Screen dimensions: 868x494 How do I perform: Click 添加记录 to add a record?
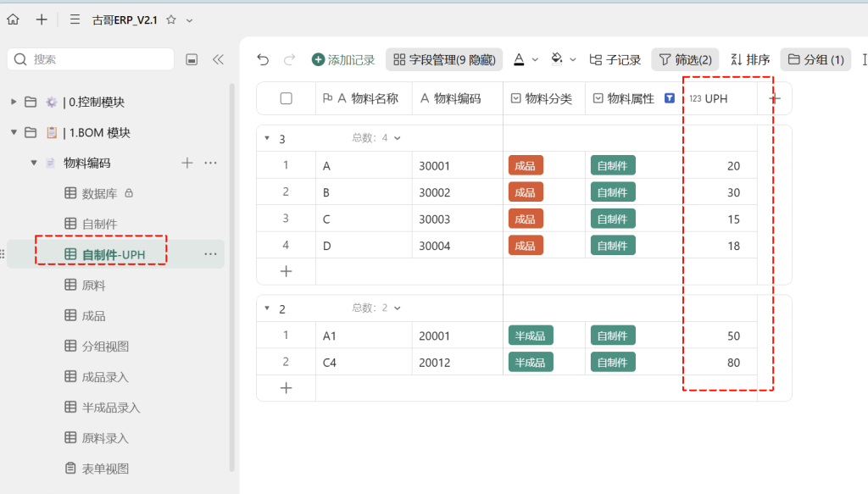[x=343, y=59]
